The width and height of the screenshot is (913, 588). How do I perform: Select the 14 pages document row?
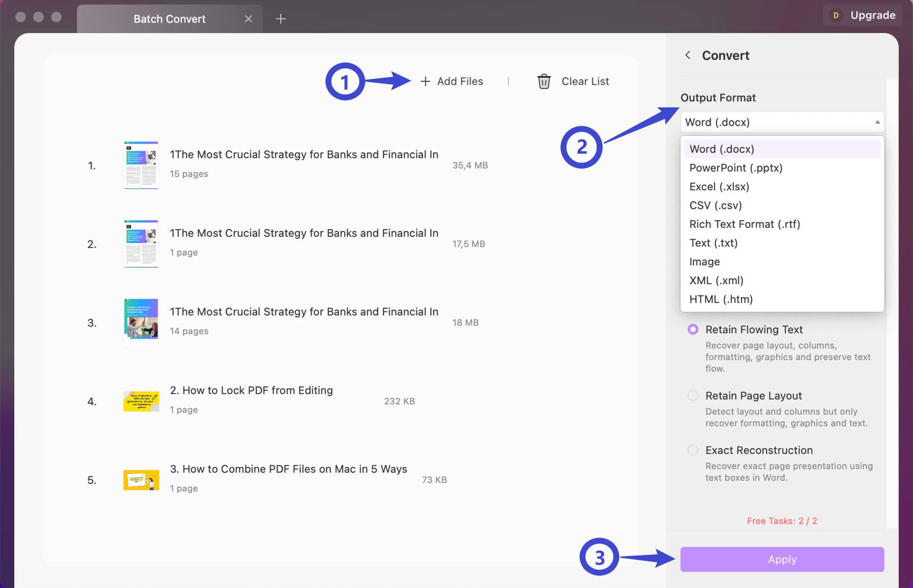304,322
